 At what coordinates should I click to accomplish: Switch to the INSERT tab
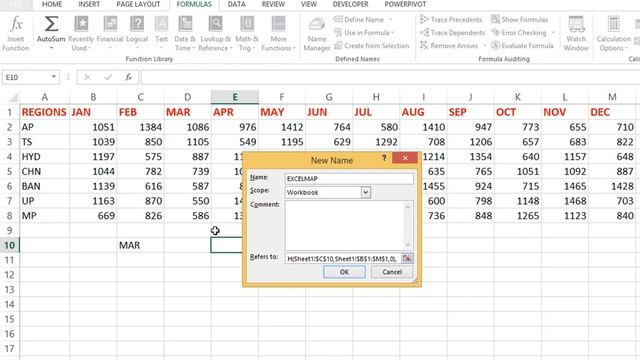(x=89, y=4)
